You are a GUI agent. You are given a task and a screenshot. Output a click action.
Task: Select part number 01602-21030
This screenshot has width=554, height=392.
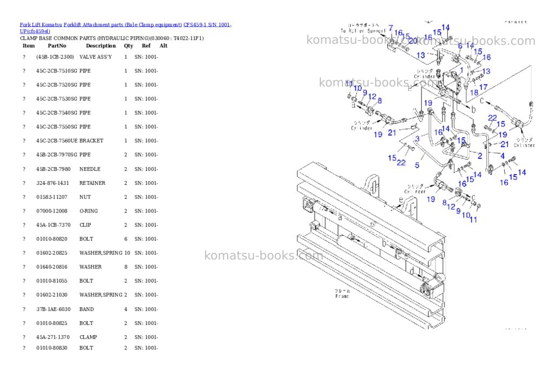coord(51,295)
